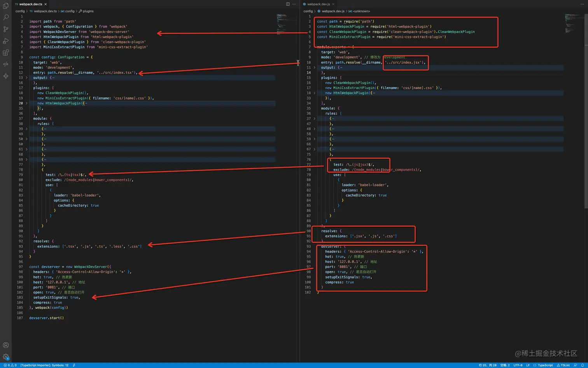The width and height of the screenshot is (588, 368).
Task: Close the webpack.dev.js tab
Action: pyautogui.click(x=333, y=4)
